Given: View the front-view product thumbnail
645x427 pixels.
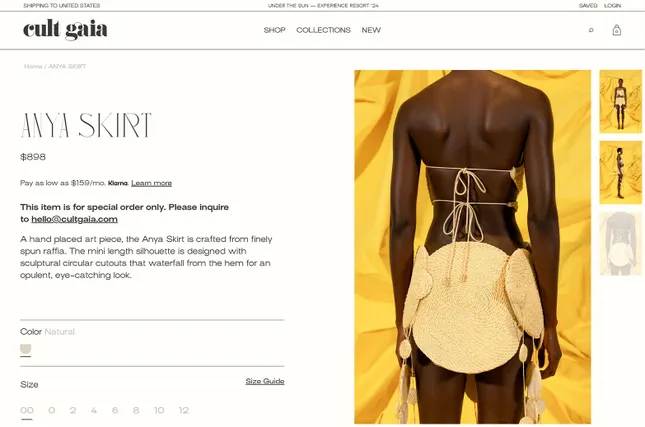Looking at the screenshot, I should coord(620,102).
